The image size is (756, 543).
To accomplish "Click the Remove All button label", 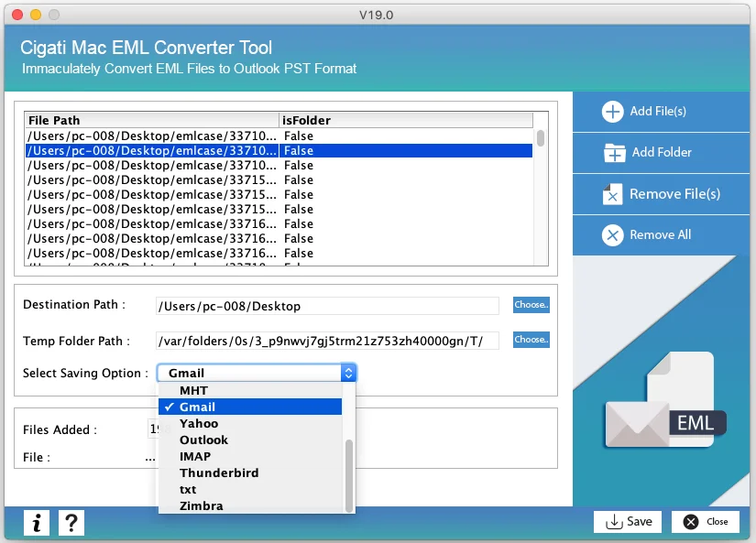I will click(660, 234).
